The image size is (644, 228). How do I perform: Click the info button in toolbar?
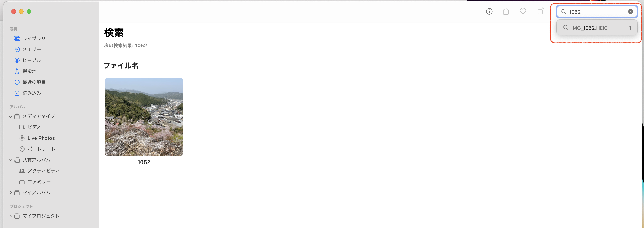(489, 11)
